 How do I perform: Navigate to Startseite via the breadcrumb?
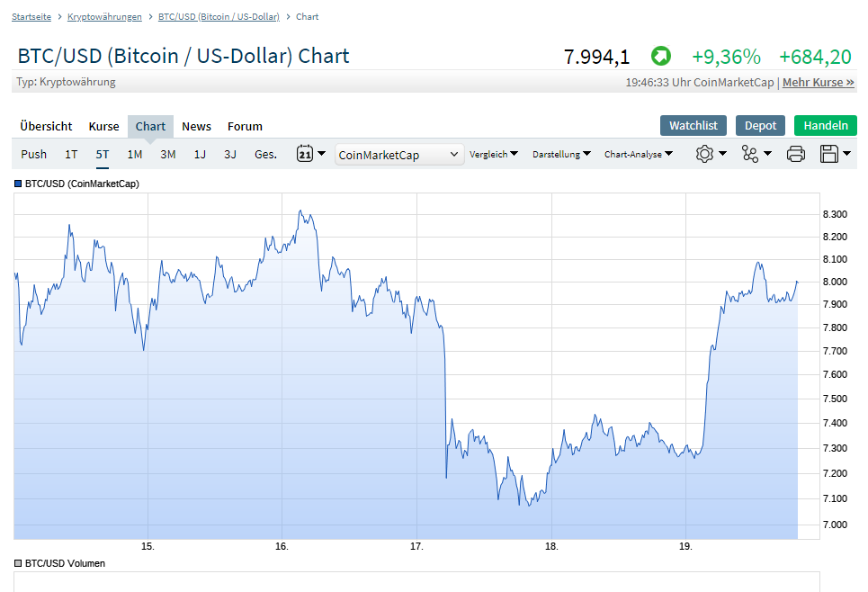click(x=31, y=16)
